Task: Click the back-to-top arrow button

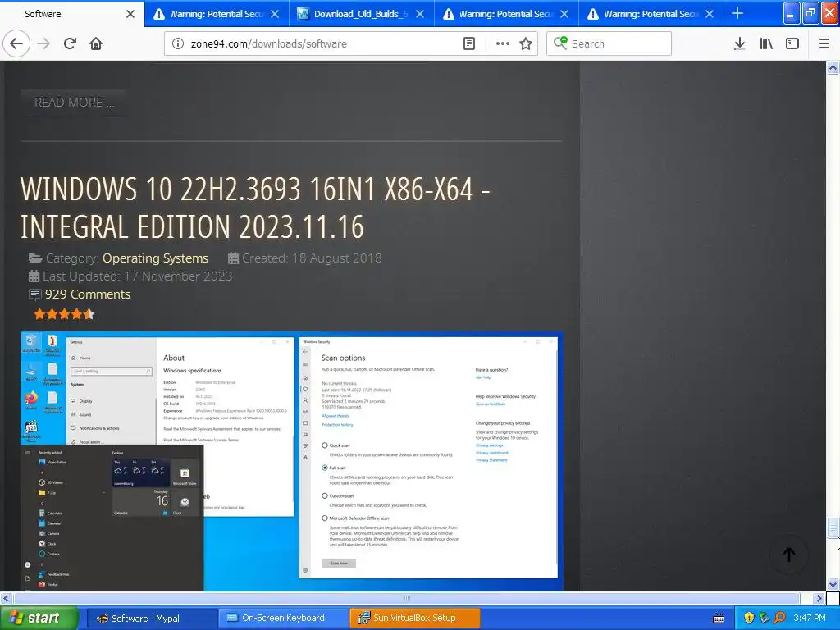Action: pyautogui.click(x=788, y=555)
